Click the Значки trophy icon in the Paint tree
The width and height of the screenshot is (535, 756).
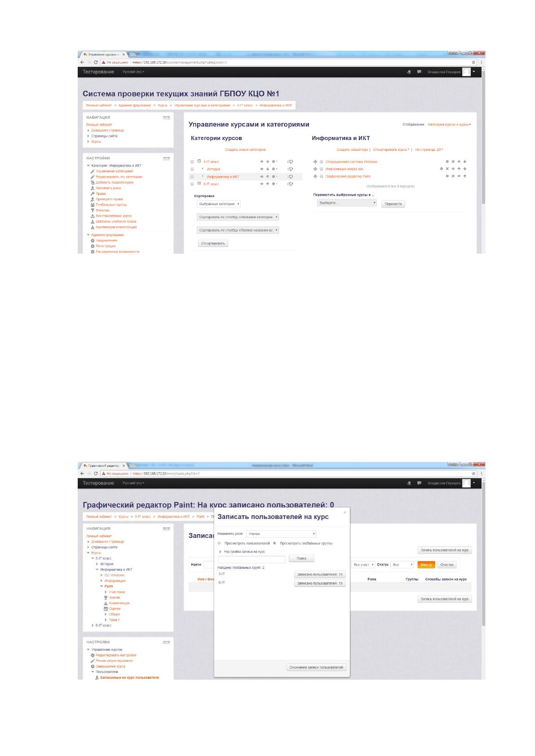tap(106, 598)
